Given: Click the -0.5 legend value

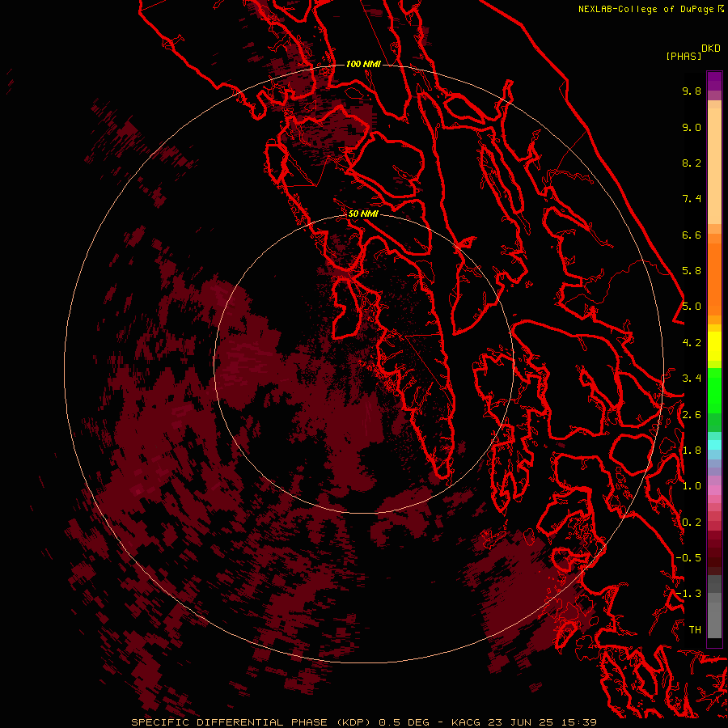Looking at the screenshot, I should coord(688,558).
